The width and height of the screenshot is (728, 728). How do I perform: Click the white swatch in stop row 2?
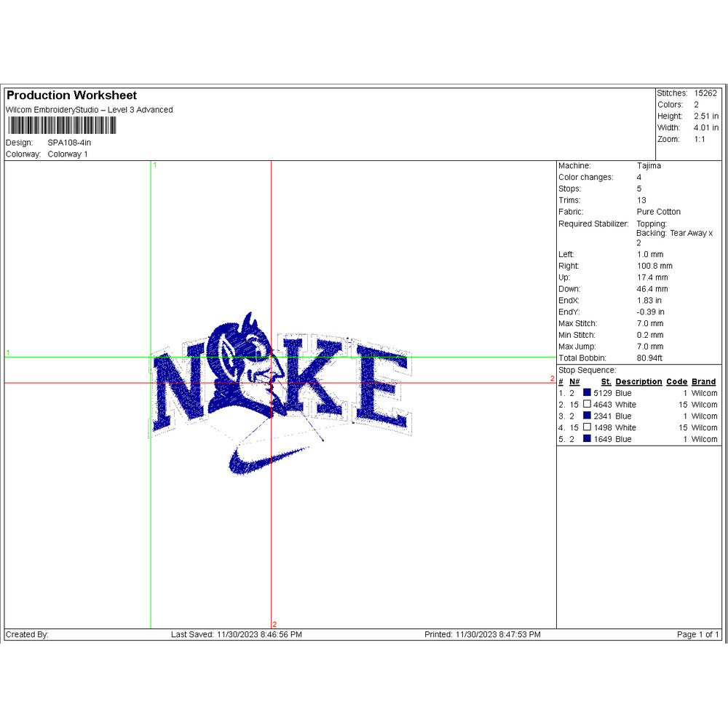pyautogui.click(x=587, y=405)
